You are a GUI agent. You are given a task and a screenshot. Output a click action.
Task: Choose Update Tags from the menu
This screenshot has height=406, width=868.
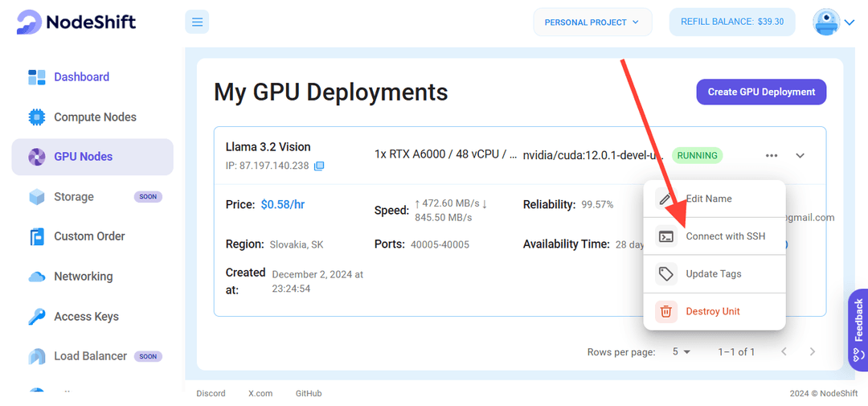714,273
